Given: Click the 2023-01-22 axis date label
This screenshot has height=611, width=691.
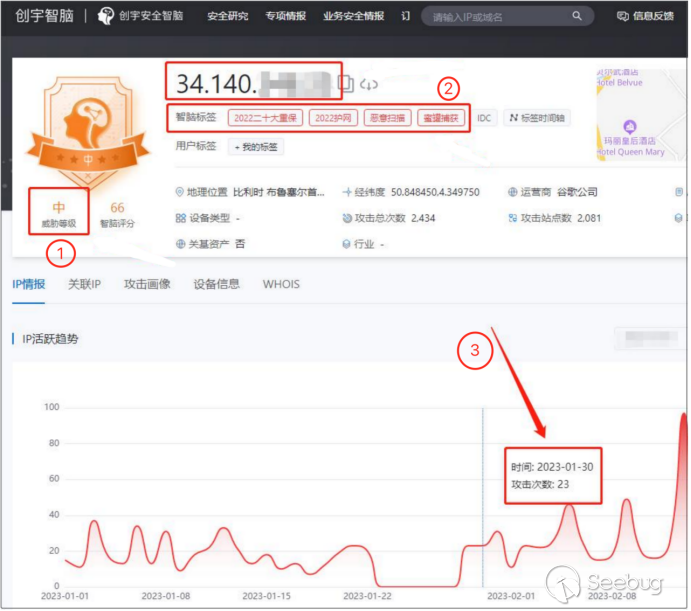Looking at the screenshot, I should (368, 598).
